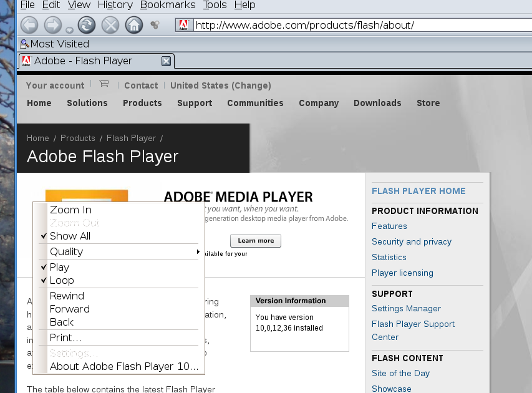Click the Your account link

[56, 85]
